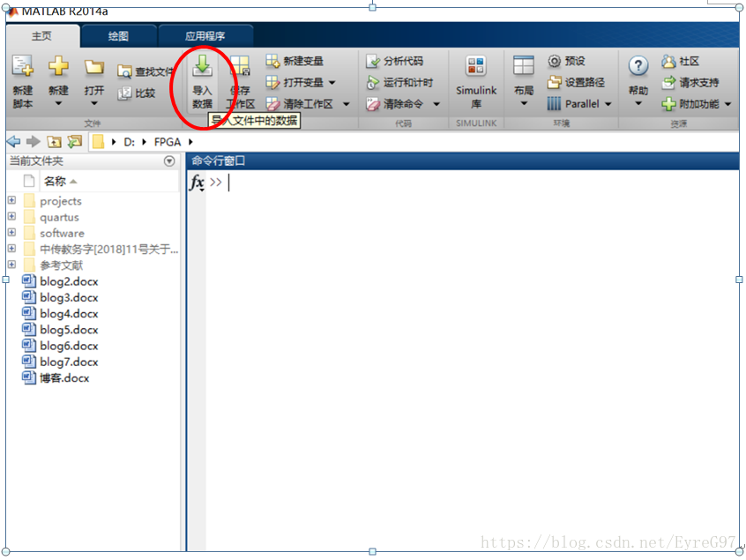Select the quartus folder name
The width and height of the screenshot is (746, 560).
tap(59, 218)
